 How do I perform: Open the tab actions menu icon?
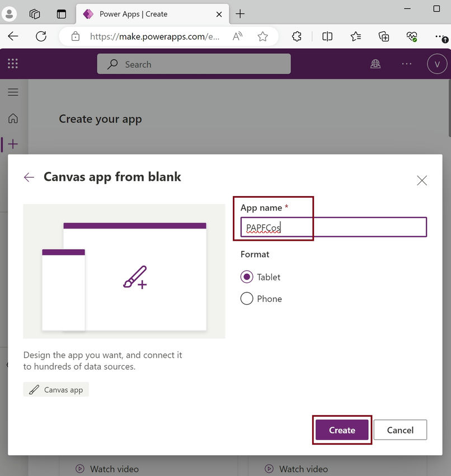[61, 14]
